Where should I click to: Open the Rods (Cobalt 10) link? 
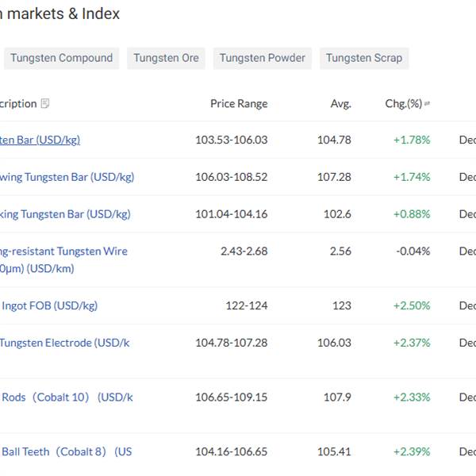67,397
